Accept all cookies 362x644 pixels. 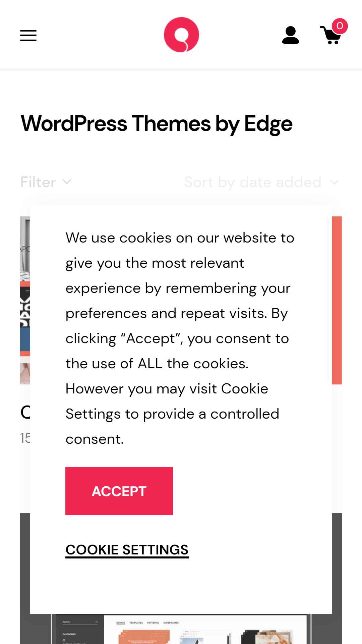pyautogui.click(x=119, y=491)
